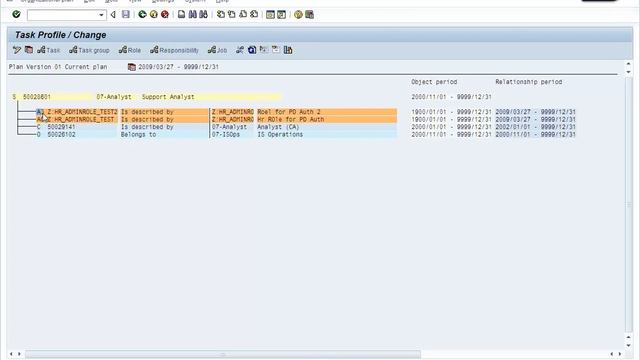Viewport: 640px width, 360px height.
Task: Click the Task group button
Action: click(89, 50)
